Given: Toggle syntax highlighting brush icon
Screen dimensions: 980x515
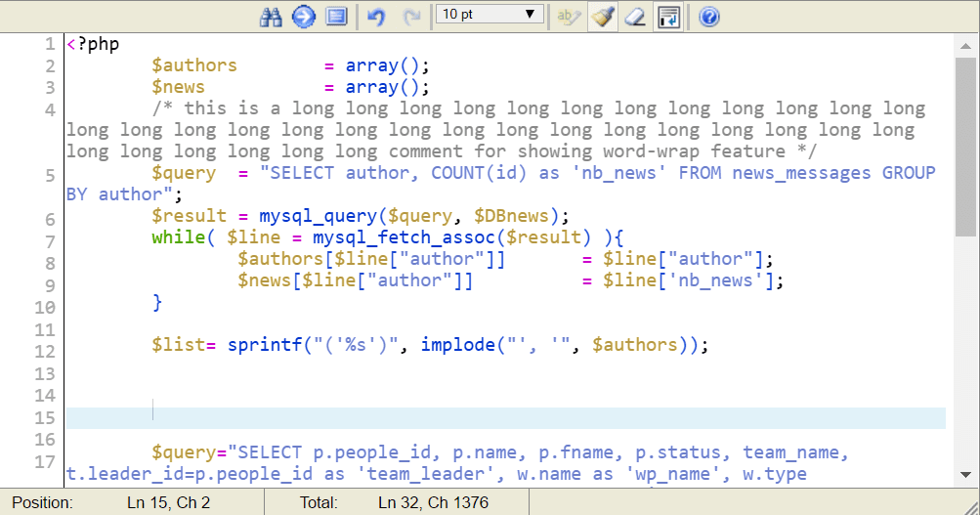Looking at the screenshot, I should (x=603, y=17).
